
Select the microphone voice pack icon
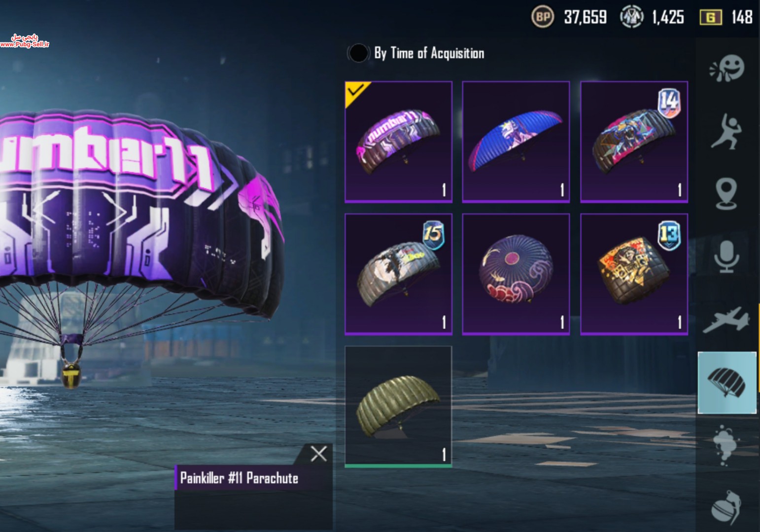[x=726, y=256]
